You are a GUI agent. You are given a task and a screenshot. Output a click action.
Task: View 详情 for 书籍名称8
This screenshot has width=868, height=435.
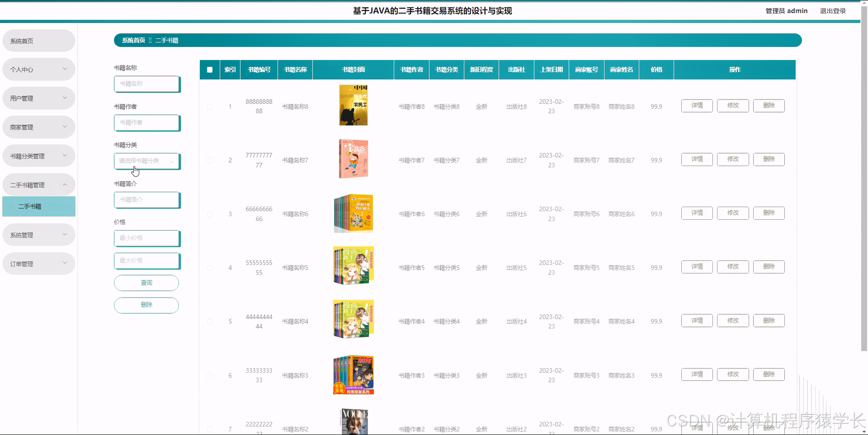[x=697, y=105]
